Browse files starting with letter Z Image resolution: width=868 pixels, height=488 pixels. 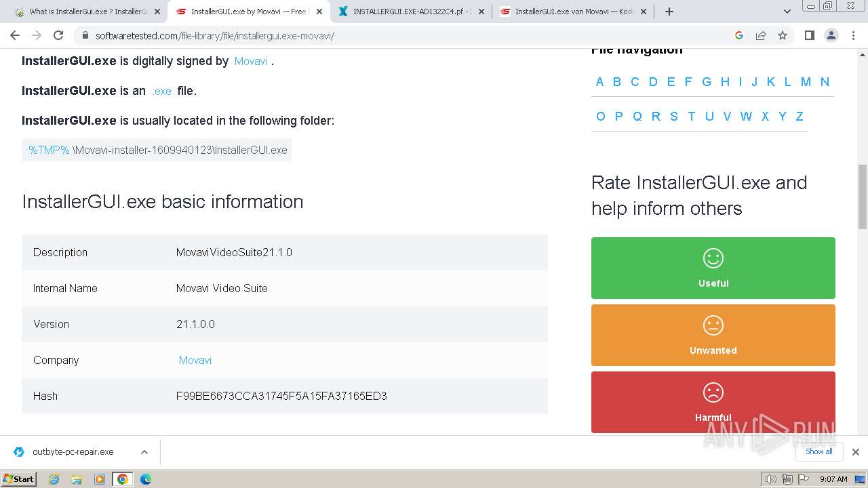(x=800, y=117)
